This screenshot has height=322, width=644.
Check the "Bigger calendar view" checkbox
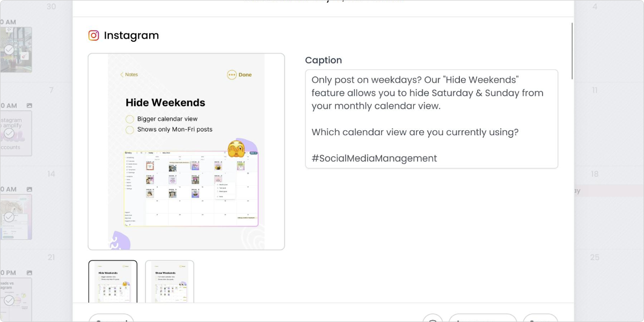130,119
